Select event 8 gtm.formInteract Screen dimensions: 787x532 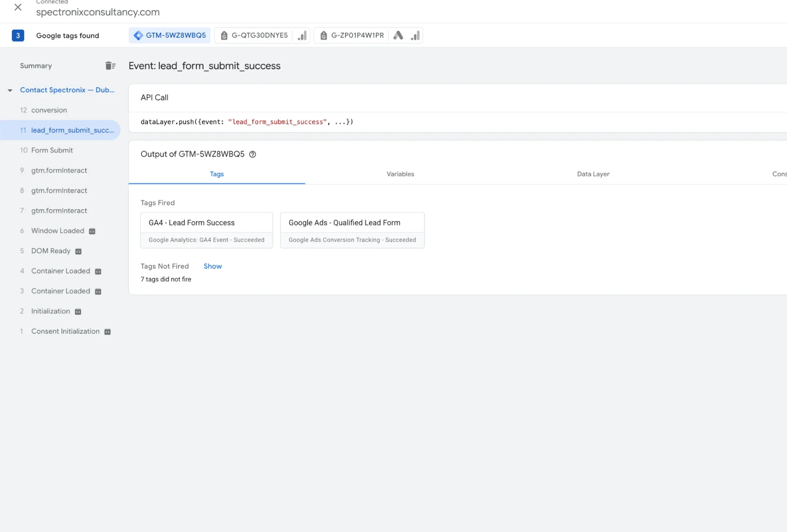[x=60, y=190]
